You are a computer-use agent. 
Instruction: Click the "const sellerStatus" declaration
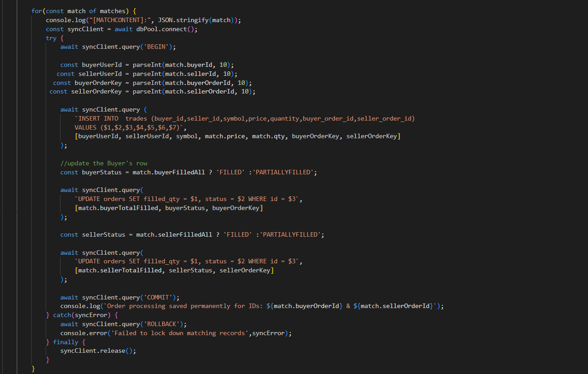click(192, 234)
